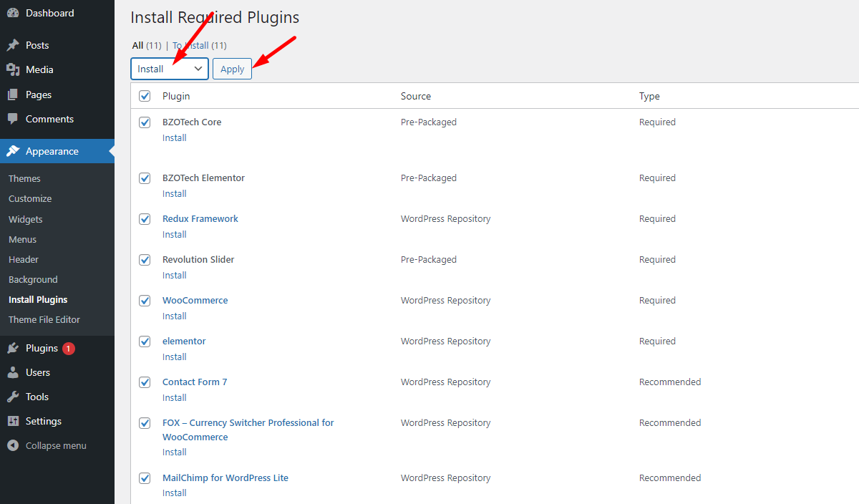Screen dimensions: 859x504
Task: Go to the Media menu
Action: point(57,69)
